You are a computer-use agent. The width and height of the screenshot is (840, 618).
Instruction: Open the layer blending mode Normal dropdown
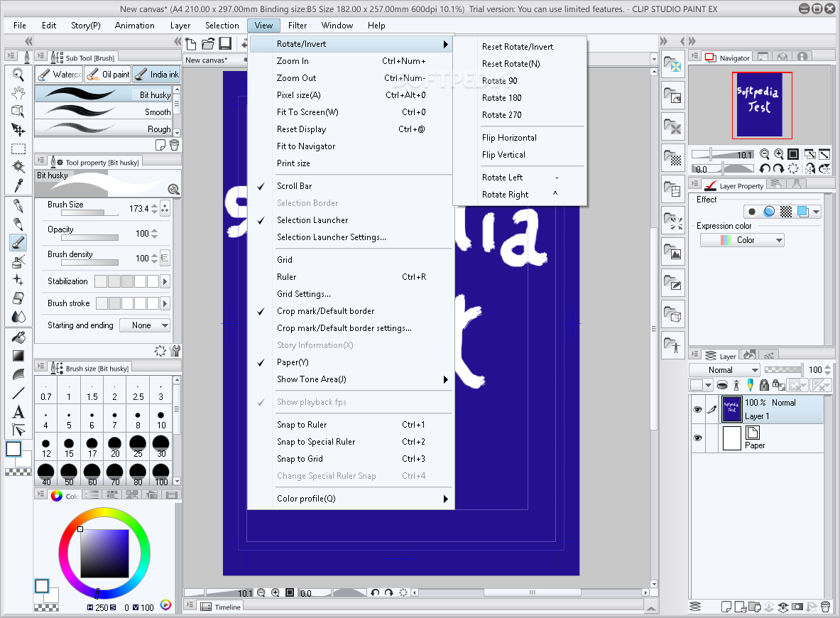pyautogui.click(x=724, y=370)
